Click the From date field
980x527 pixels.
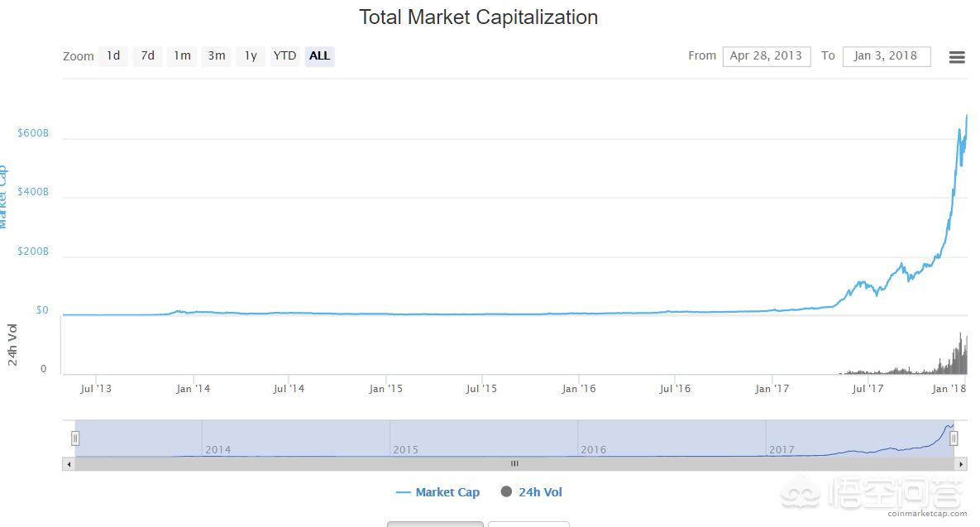766,56
